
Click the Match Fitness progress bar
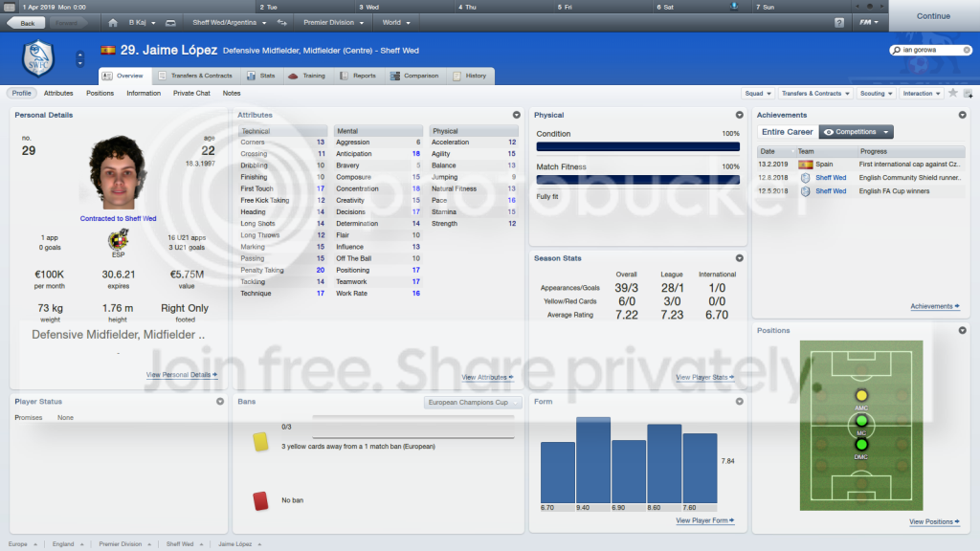637,179
